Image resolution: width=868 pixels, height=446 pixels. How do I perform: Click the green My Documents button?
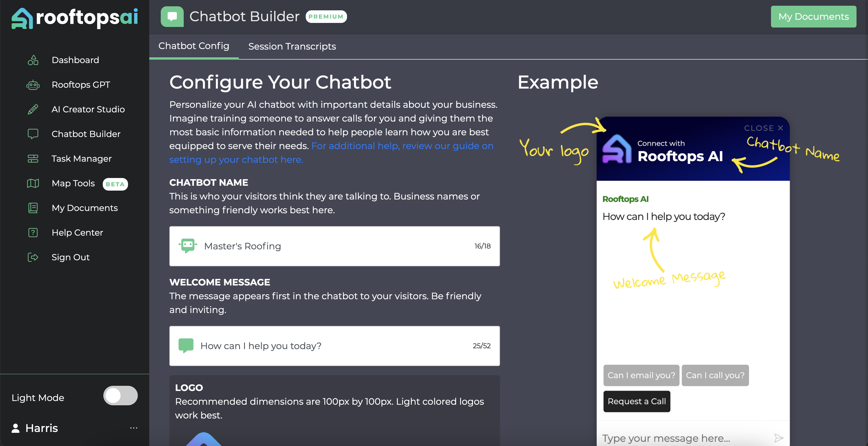813,17
